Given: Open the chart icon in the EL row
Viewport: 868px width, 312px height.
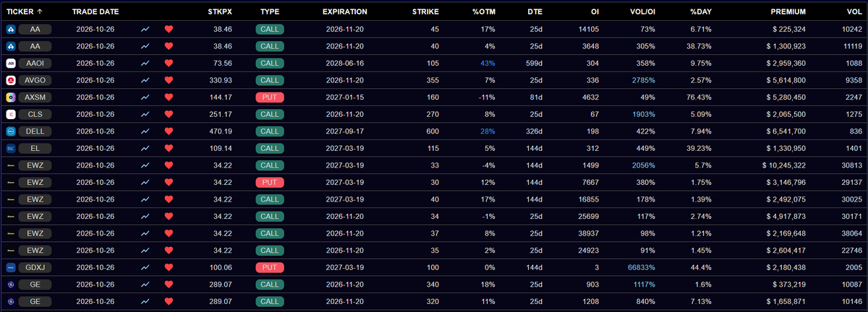Looking at the screenshot, I should point(147,148).
